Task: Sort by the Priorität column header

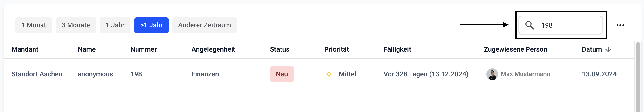Action: pos(336,49)
